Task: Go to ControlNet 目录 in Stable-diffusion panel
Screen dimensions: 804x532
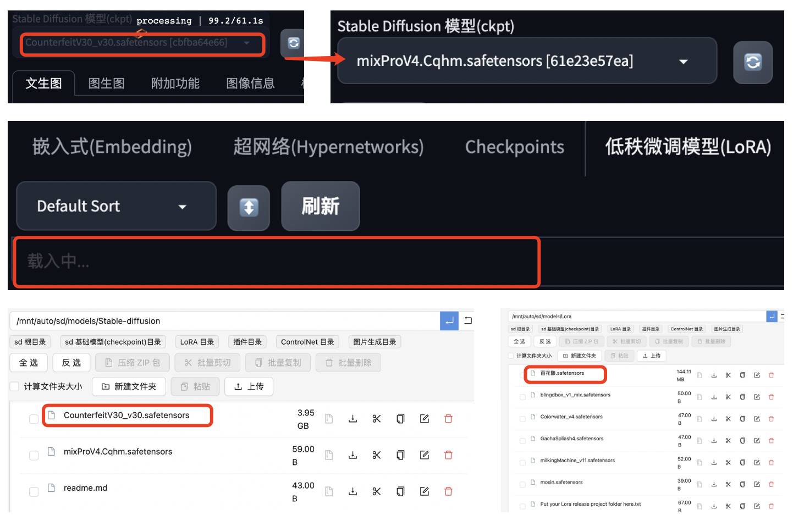Action: pyautogui.click(x=307, y=342)
